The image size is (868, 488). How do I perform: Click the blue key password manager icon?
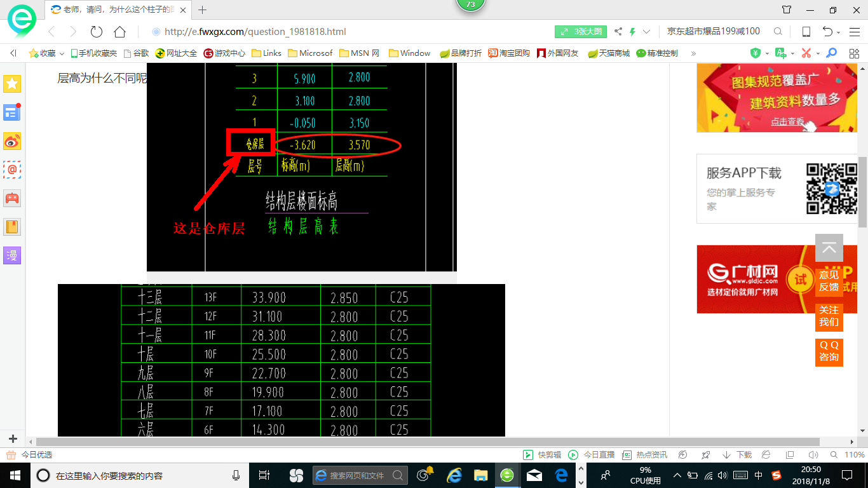click(x=831, y=53)
